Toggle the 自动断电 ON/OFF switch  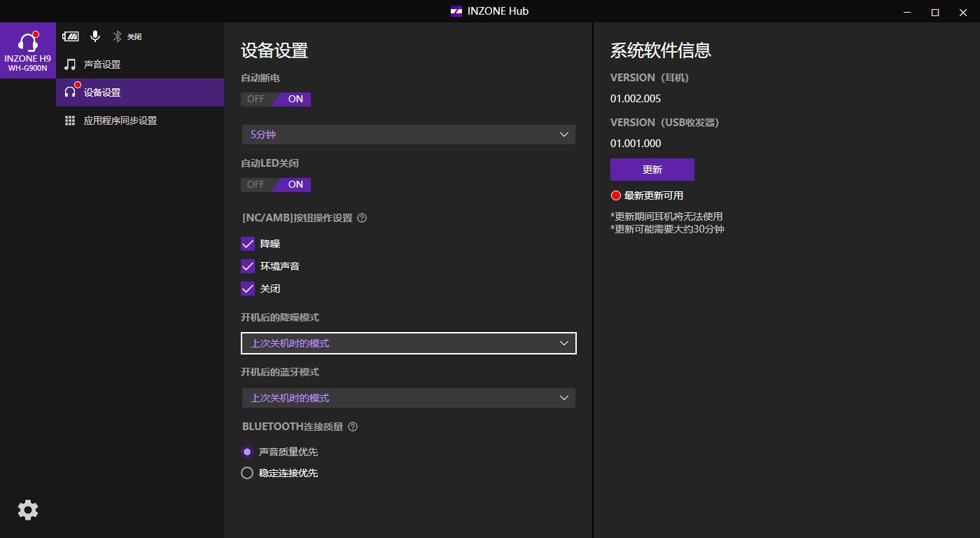tap(276, 99)
